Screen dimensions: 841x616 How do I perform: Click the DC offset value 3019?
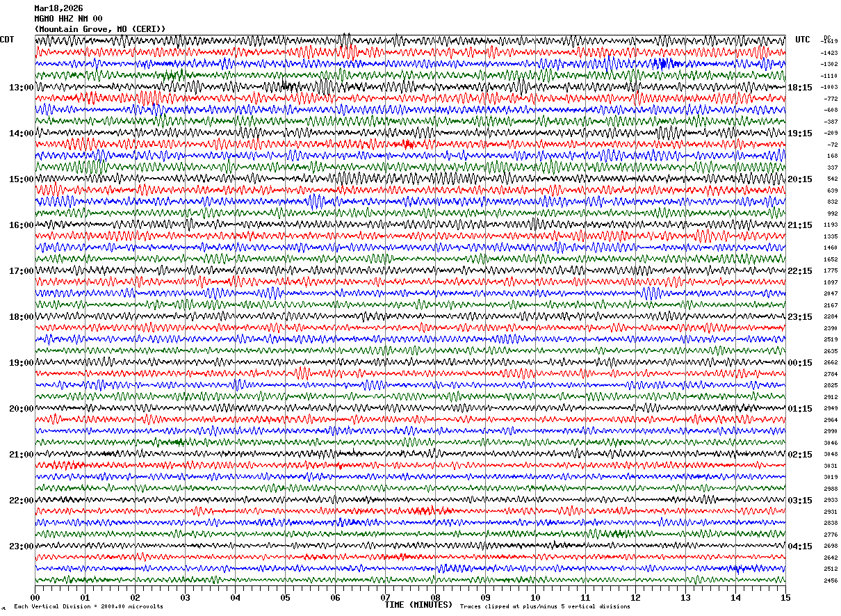pos(831,477)
